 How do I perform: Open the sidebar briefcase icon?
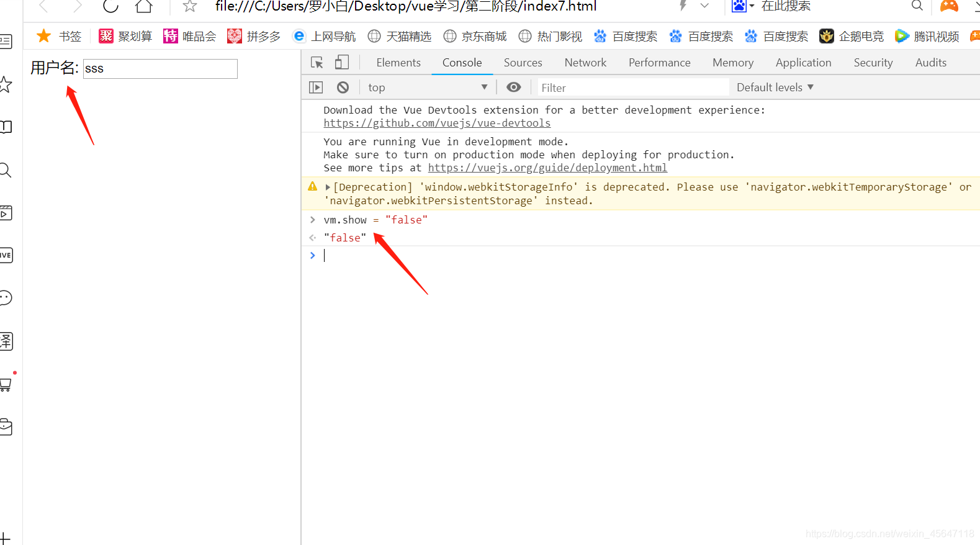point(6,426)
